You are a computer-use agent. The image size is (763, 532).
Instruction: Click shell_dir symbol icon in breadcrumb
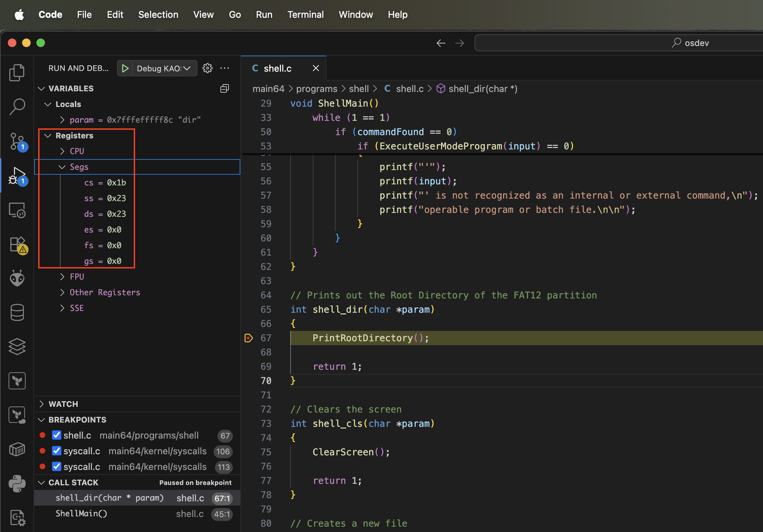pyautogui.click(x=441, y=88)
